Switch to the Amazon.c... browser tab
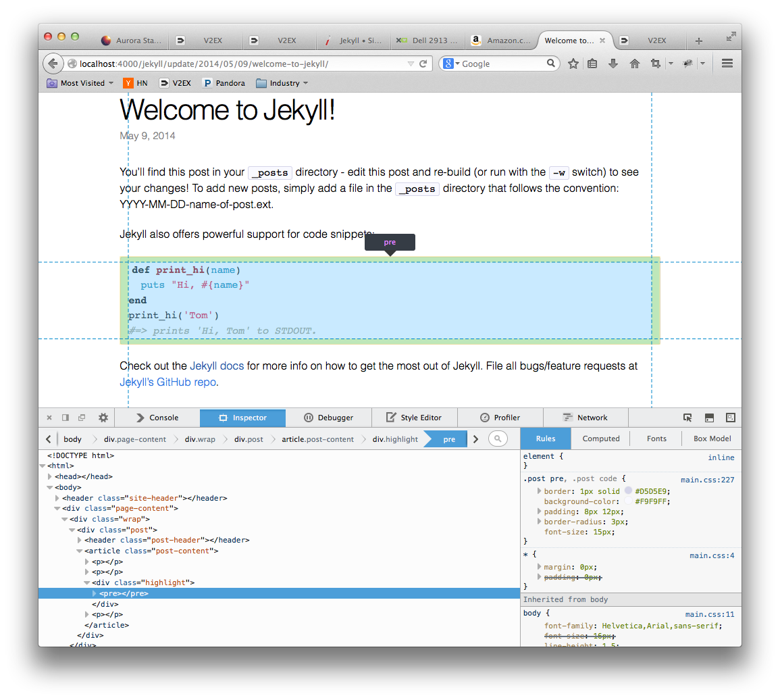The height and width of the screenshot is (700, 780). click(x=502, y=41)
